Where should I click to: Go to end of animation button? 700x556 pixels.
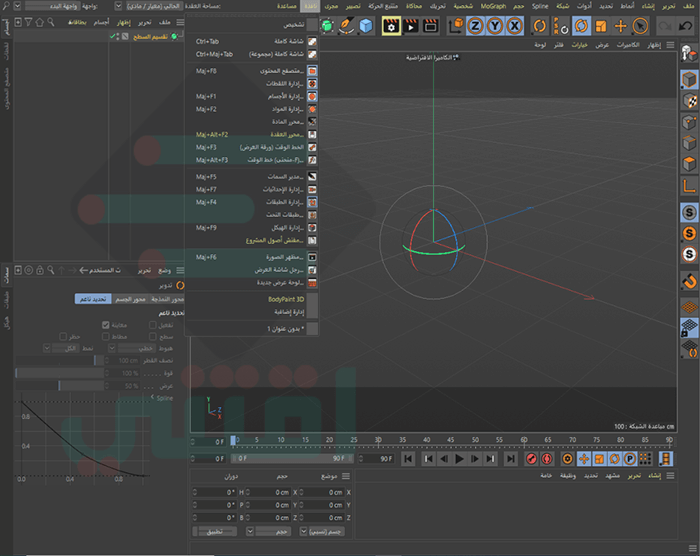coord(511,459)
